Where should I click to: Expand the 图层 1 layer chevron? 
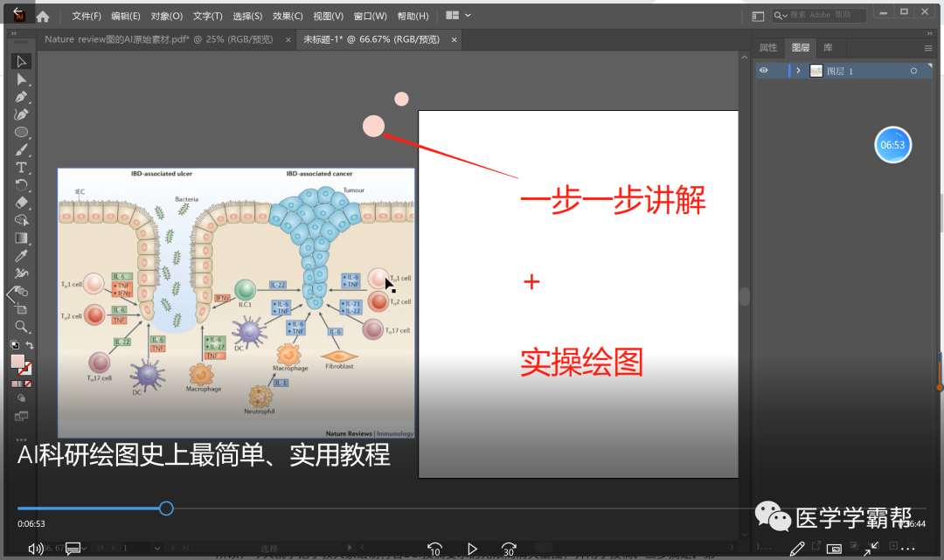[798, 71]
